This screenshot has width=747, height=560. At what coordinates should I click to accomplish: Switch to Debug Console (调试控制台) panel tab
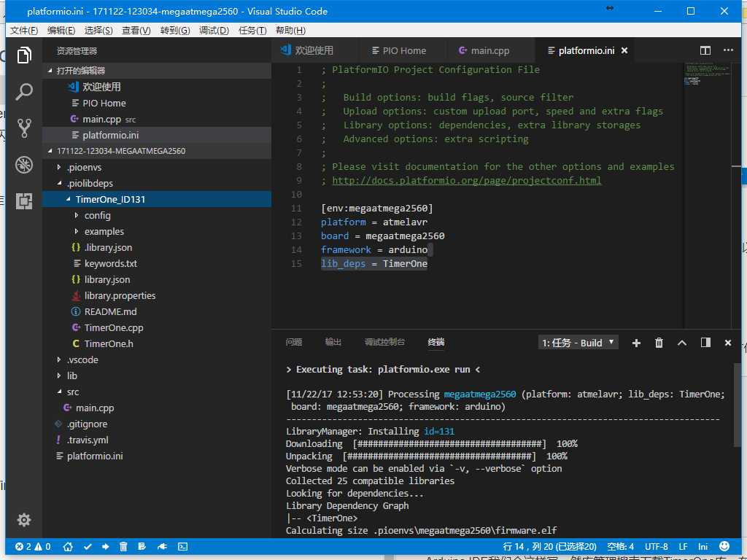click(385, 342)
